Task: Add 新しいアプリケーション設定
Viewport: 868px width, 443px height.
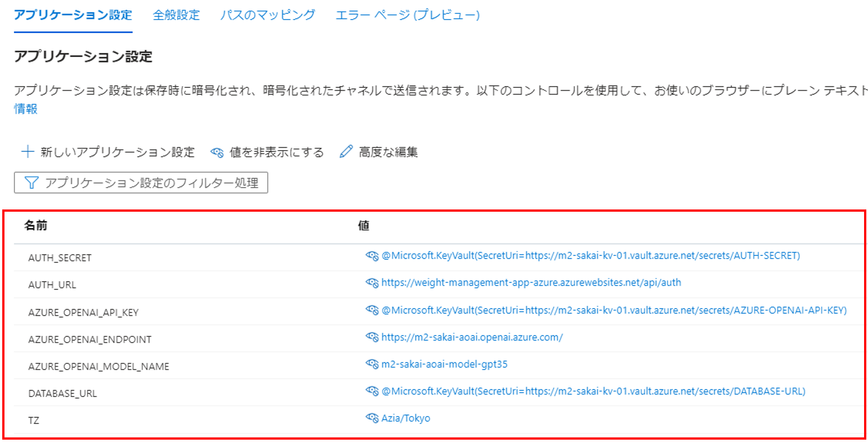Action: pos(108,152)
